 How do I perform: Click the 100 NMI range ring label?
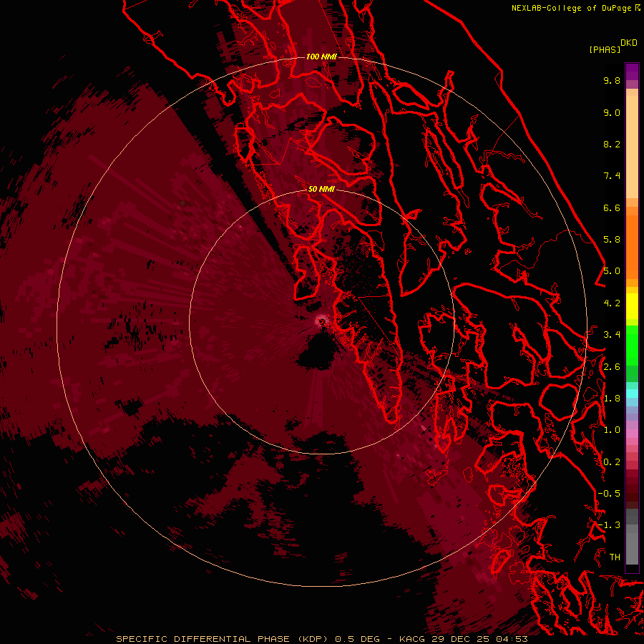click(321, 57)
